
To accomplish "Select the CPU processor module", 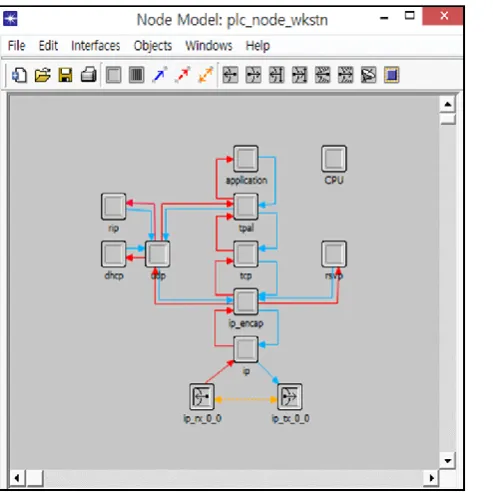I will [x=334, y=159].
